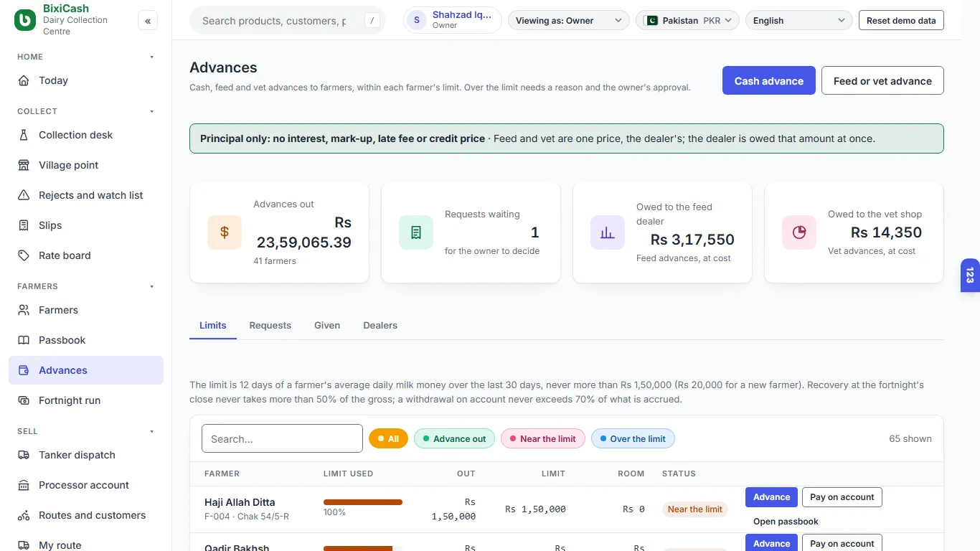Select the Limits tab
Viewport: 980px width, 551px height.
point(213,325)
